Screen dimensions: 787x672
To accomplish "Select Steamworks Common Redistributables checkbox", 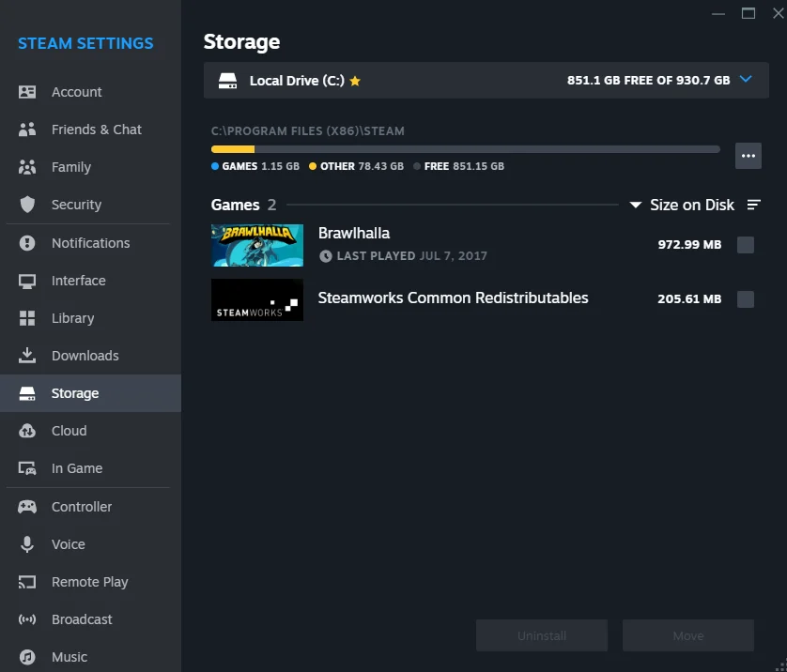I will click(747, 299).
